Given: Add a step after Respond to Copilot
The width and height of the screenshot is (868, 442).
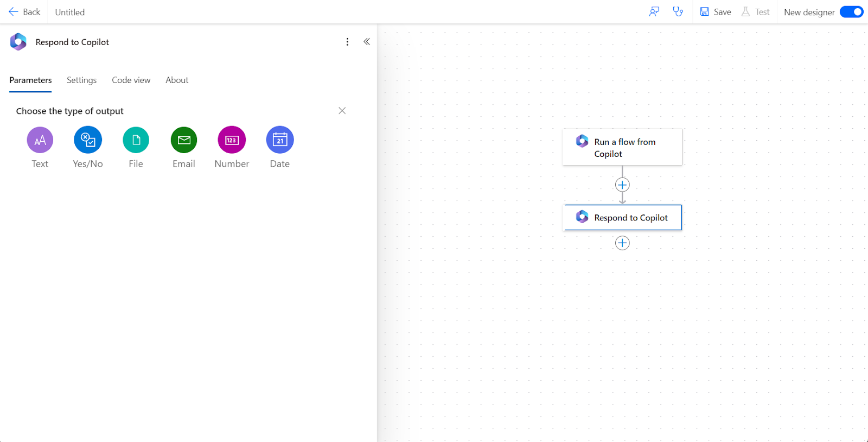Looking at the screenshot, I should 622,243.
